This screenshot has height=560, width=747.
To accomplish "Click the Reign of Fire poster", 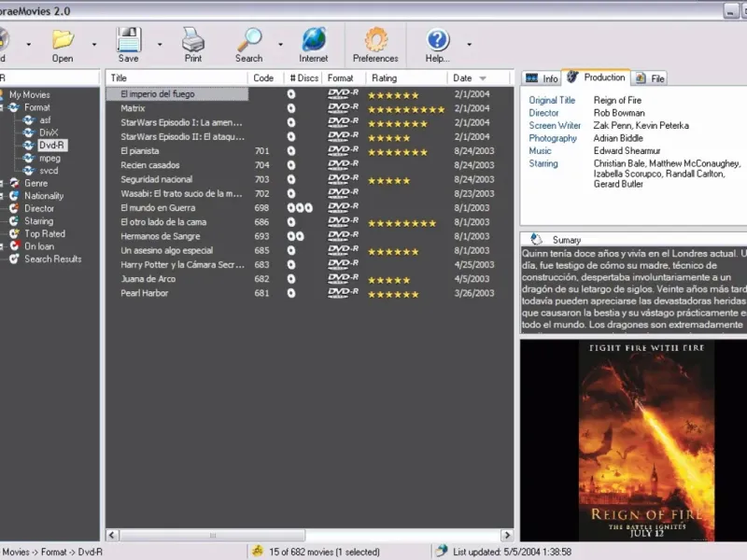I will pyautogui.click(x=646, y=441).
